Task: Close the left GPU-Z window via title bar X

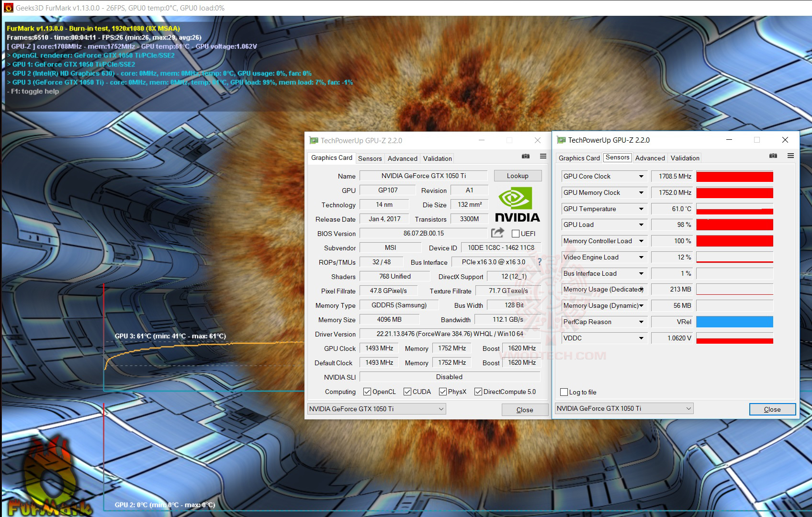Action: point(538,140)
